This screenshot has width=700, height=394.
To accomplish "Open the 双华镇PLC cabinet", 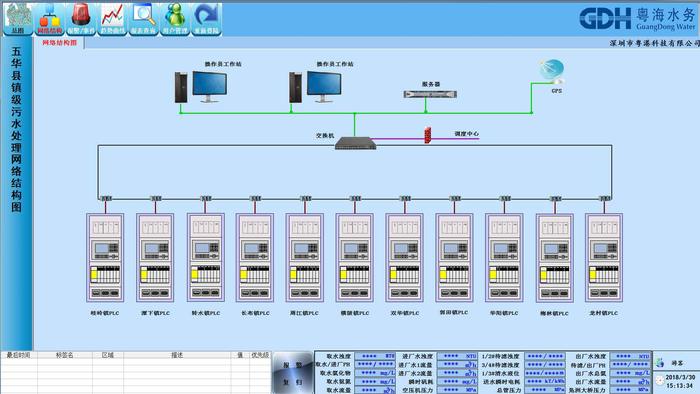I will point(404,257).
